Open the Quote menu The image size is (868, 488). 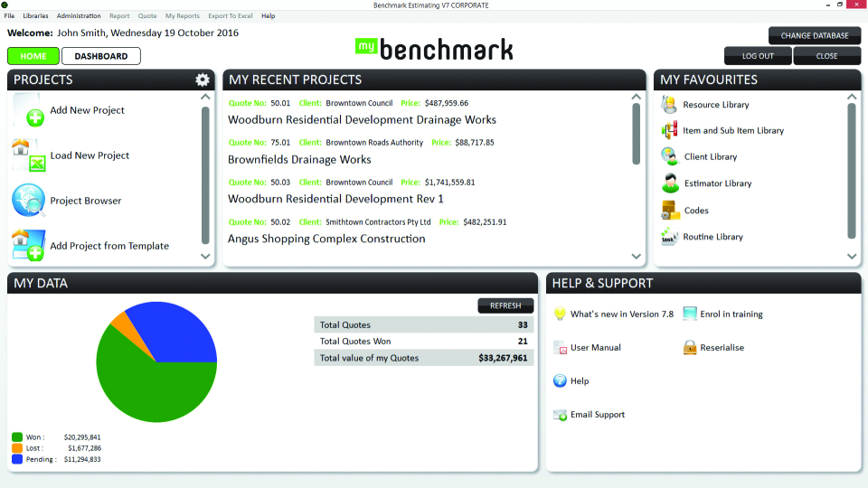[x=147, y=15]
